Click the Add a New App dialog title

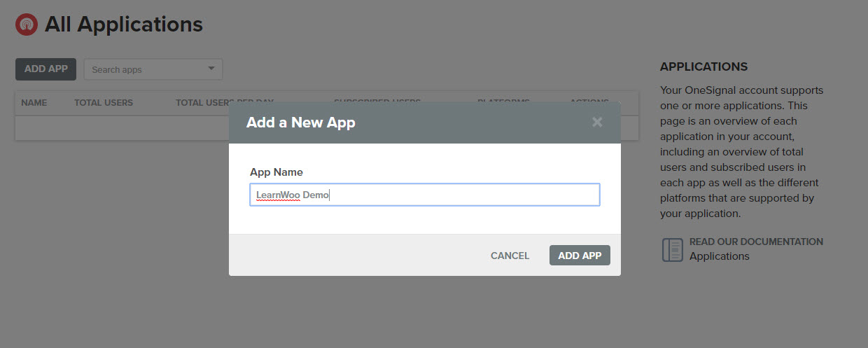tap(301, 123)
